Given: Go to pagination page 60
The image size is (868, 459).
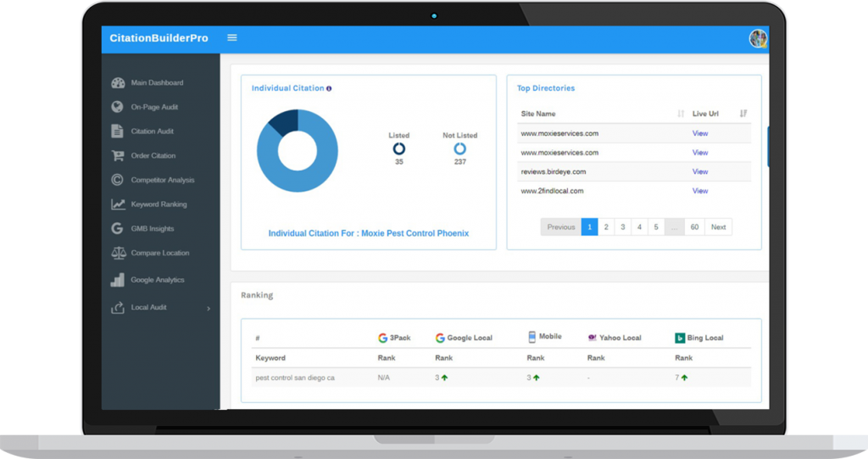Looking at the screenshot, I should coord(695,227).
